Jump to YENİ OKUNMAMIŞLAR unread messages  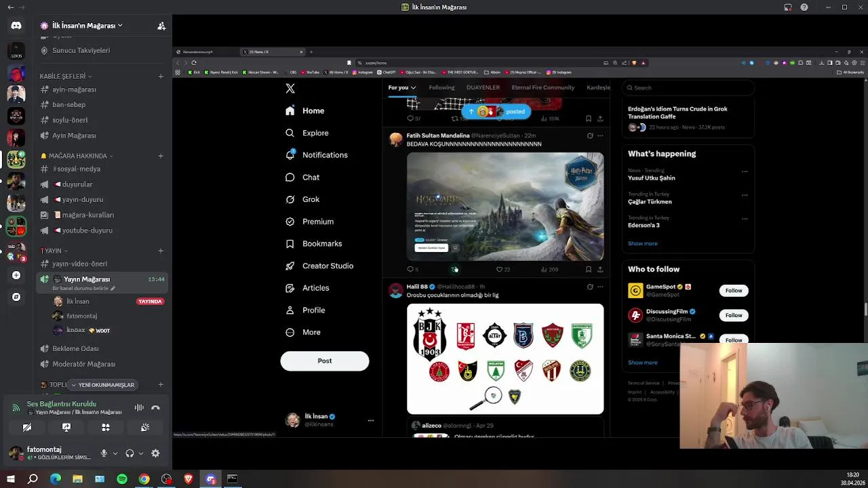click(x=102, y=385)
